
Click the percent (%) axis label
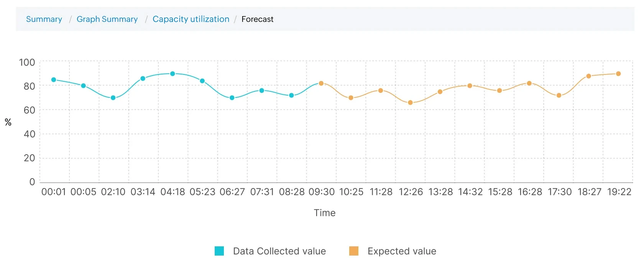pyautogui.click(x=8, y=122)
